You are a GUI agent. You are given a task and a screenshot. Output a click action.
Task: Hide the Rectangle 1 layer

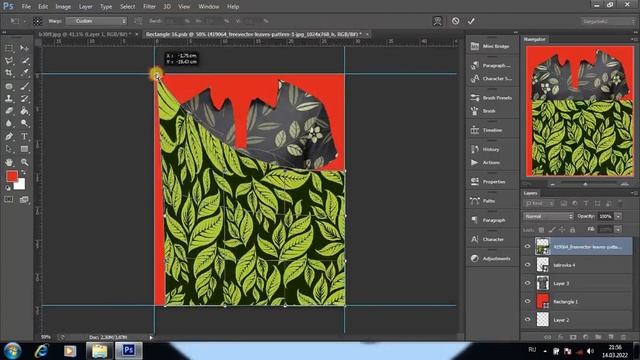527,302
